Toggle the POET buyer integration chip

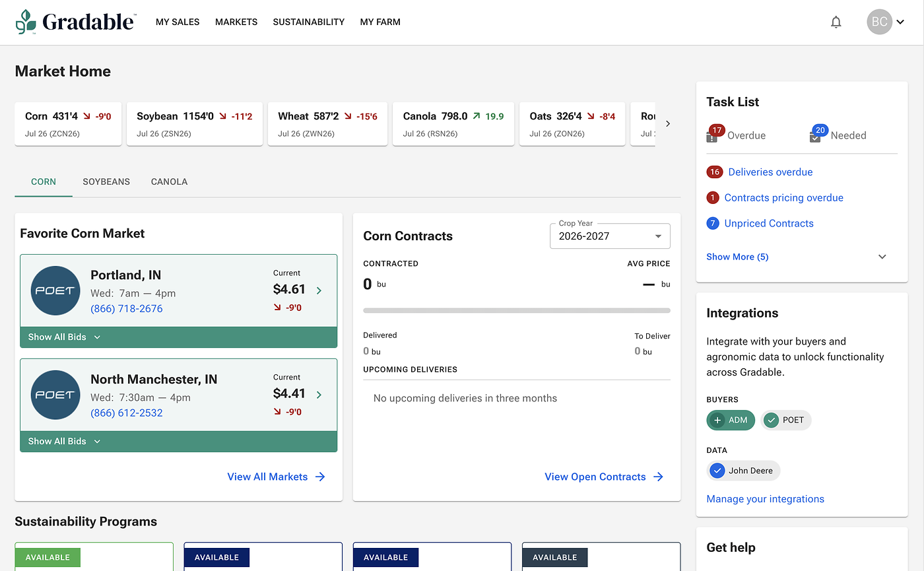[785, 420]
